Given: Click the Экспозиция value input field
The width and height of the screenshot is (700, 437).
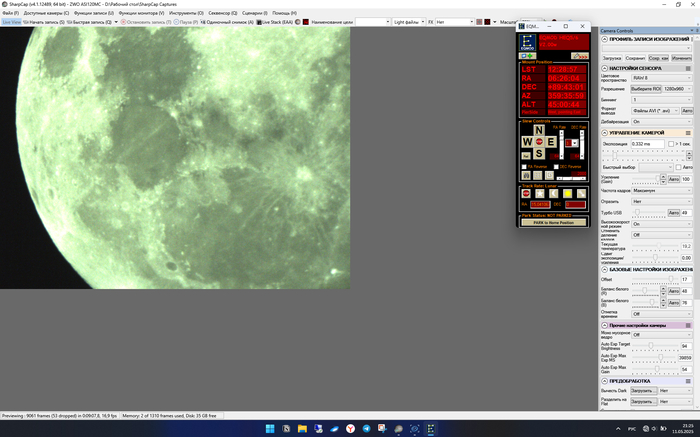Looking at the screenshot, I should (x=647, y=144).
